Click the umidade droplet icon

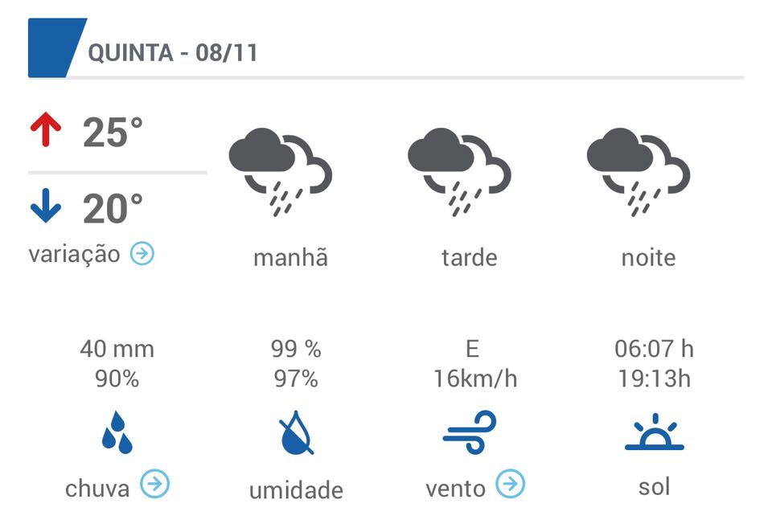[296, 432]
